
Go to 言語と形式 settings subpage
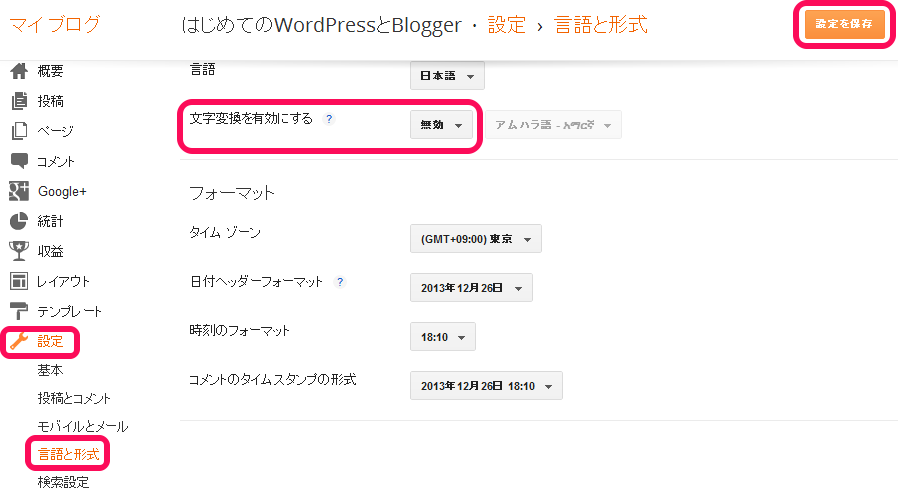pos(69,454)
